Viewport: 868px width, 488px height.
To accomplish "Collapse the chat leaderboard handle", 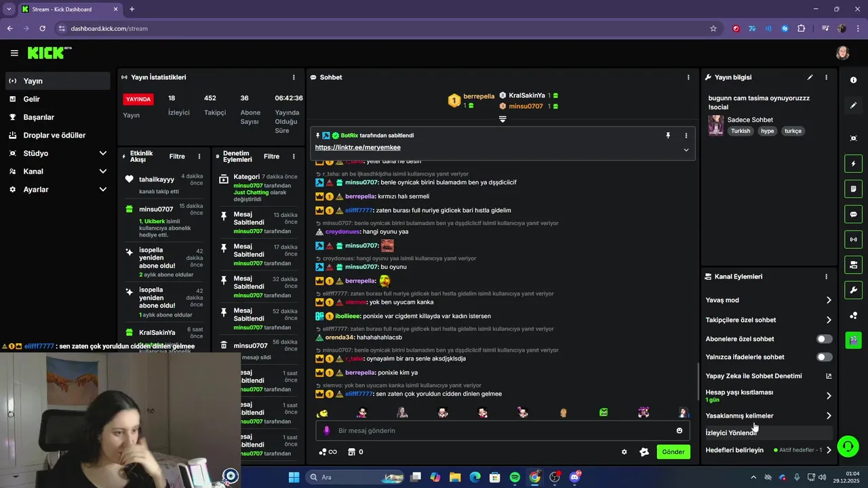I will (502, 119).
